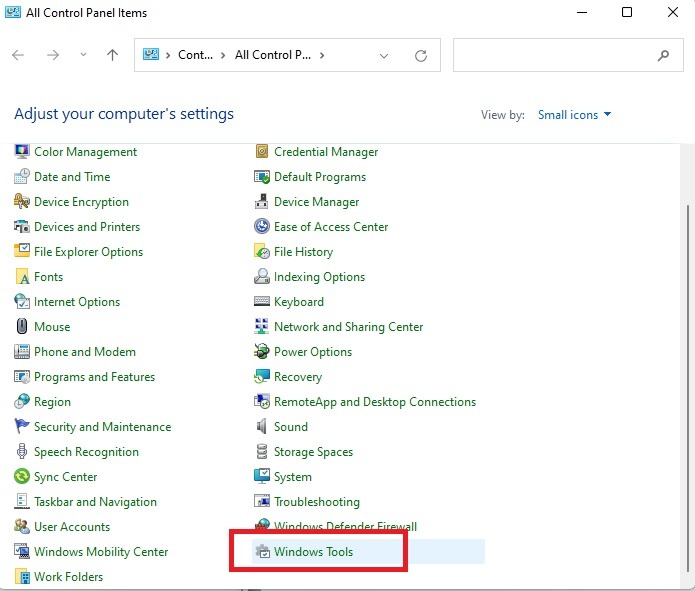Click the Network and Sharing Center icon
Viewport: 695px width, 591px height.
tap(262, 327)
